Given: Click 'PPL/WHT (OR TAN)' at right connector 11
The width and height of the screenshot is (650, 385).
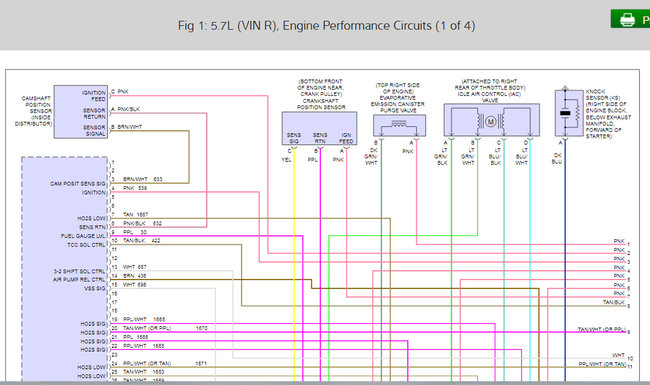Looking at the screenshot, I should (602, 364).
